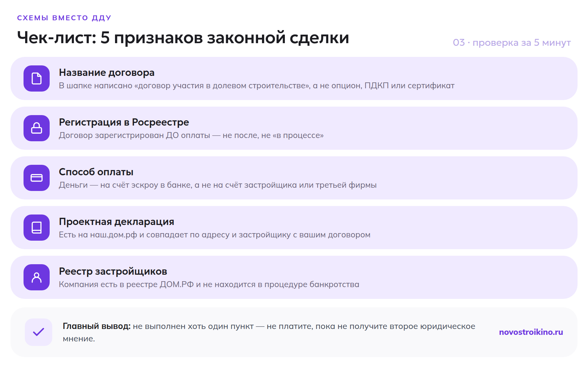Click the description starting В шапке написано
The height and width of the screenshot is (378, 588).
(x=256, y=86)
